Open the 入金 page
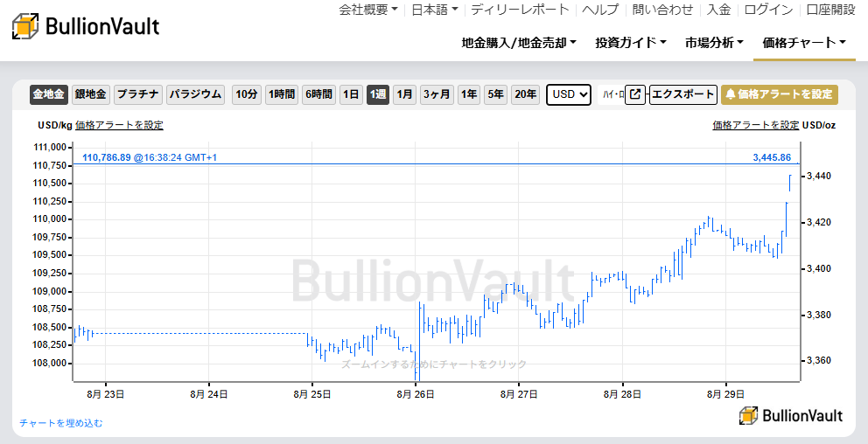 (x=719, y=10)
